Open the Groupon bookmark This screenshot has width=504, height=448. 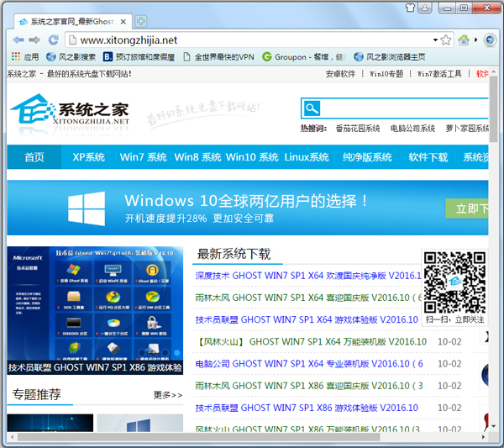coord(302,57)
